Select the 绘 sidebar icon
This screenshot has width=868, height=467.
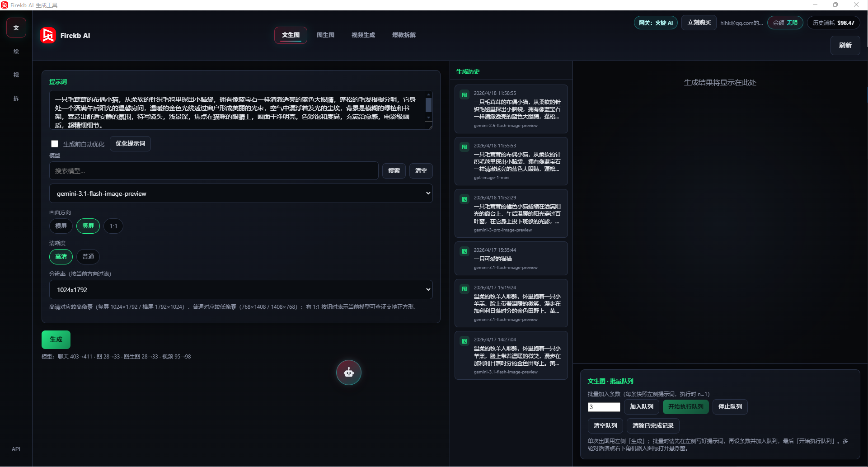click(16, 52)
